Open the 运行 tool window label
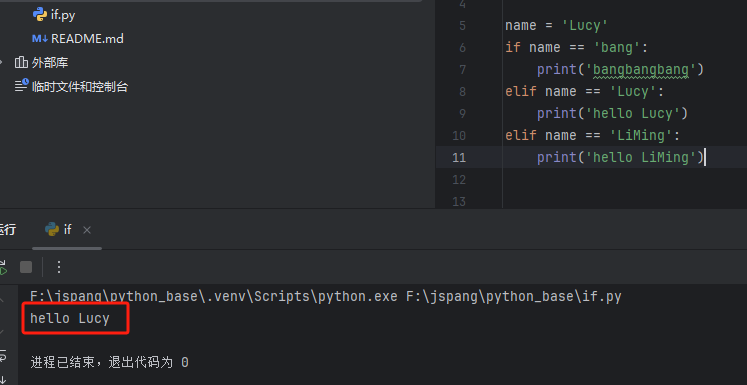The width and height of the screenshot is (747, 385). [7, 230]
